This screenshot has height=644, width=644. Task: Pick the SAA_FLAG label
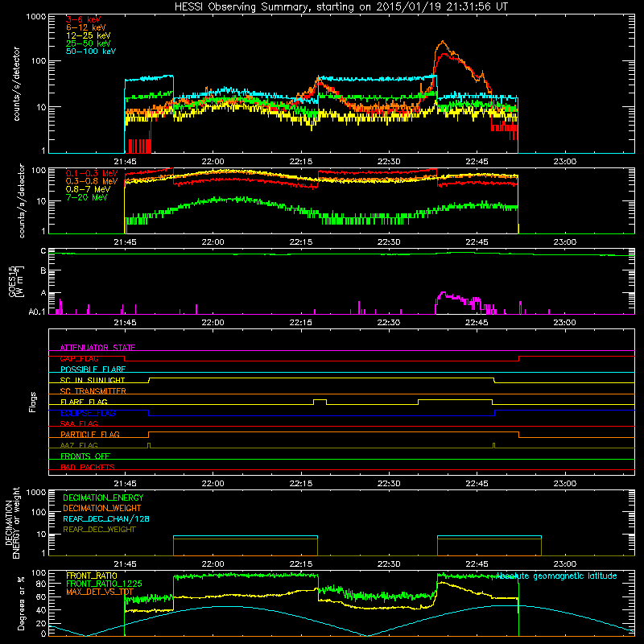coord(79,423)
